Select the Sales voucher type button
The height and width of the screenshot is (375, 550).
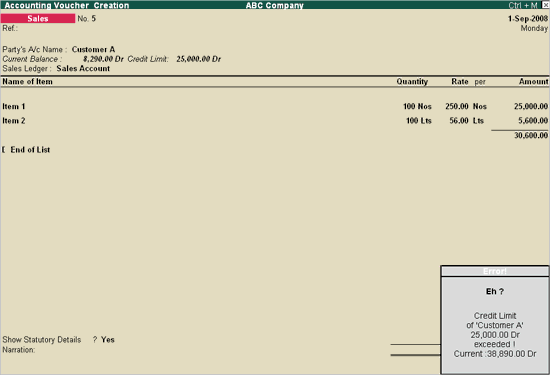pos(38,19)
